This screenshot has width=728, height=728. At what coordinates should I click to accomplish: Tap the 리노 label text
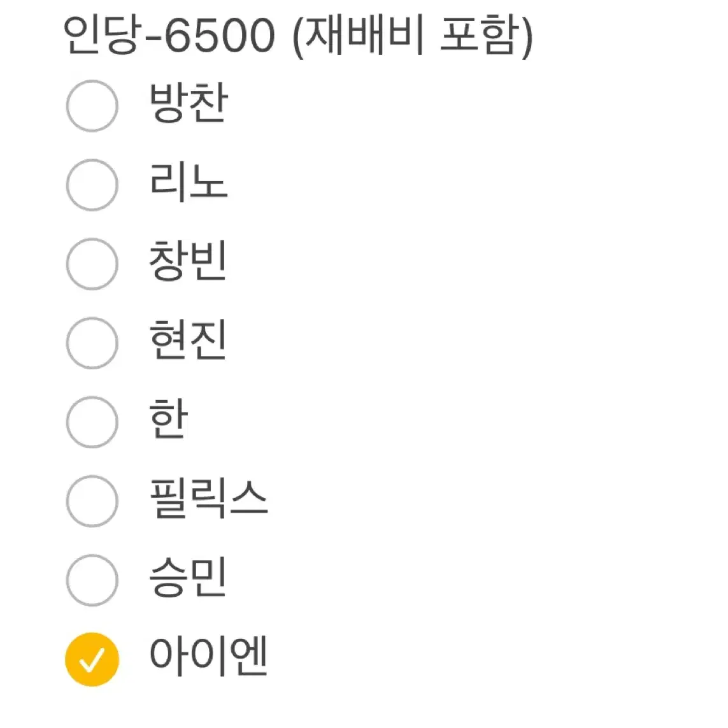(188, 182)
